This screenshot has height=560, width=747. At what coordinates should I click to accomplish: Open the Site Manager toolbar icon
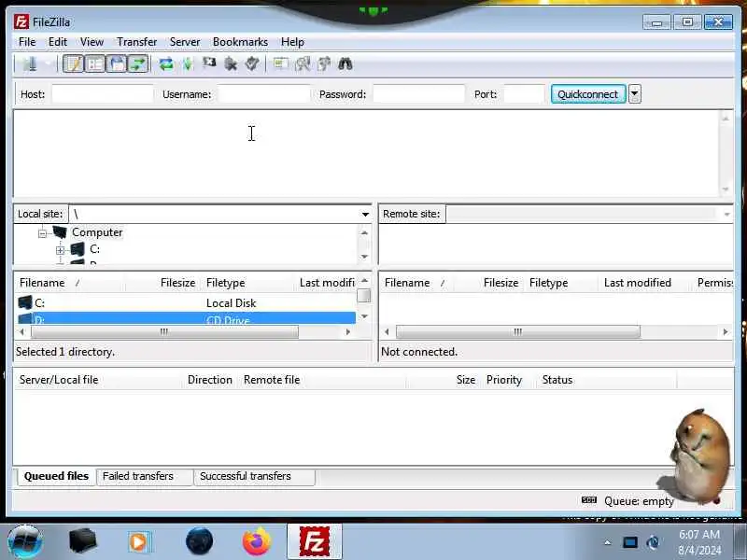[x=30, y=63]
